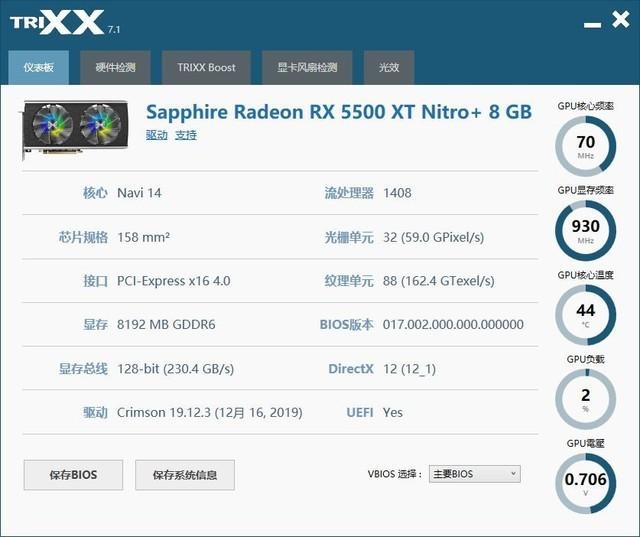
Task: Switch to the 硬件检测 tab
Action: tap(116, 67)
